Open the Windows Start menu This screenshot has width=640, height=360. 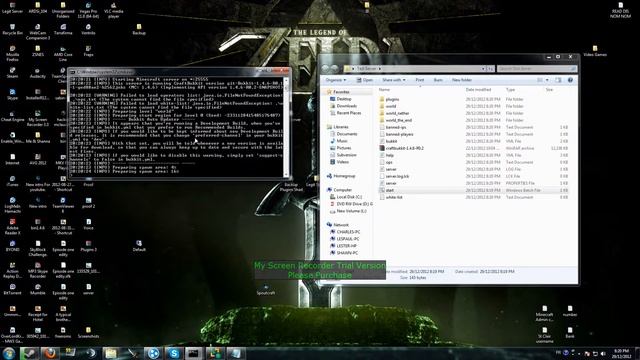coord(9,353)
